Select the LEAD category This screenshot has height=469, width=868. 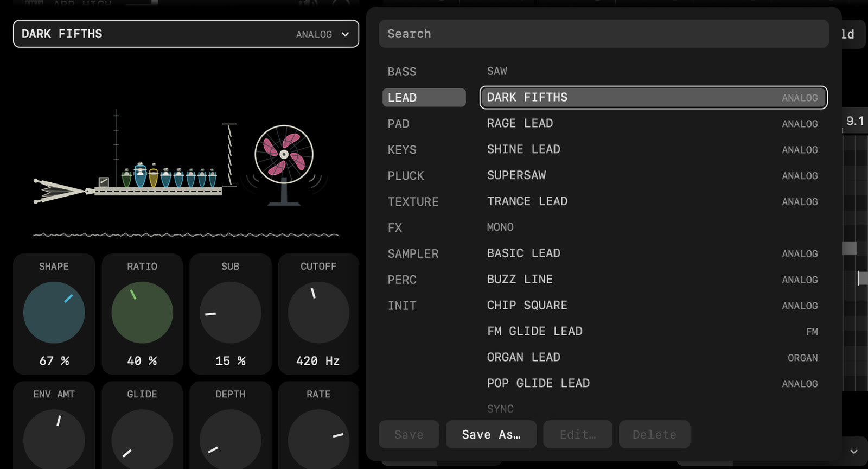[x=424, y=98]
